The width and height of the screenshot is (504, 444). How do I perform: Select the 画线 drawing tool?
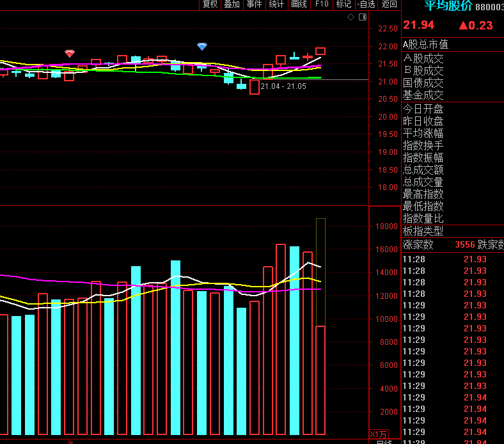(x=299, y=4)
